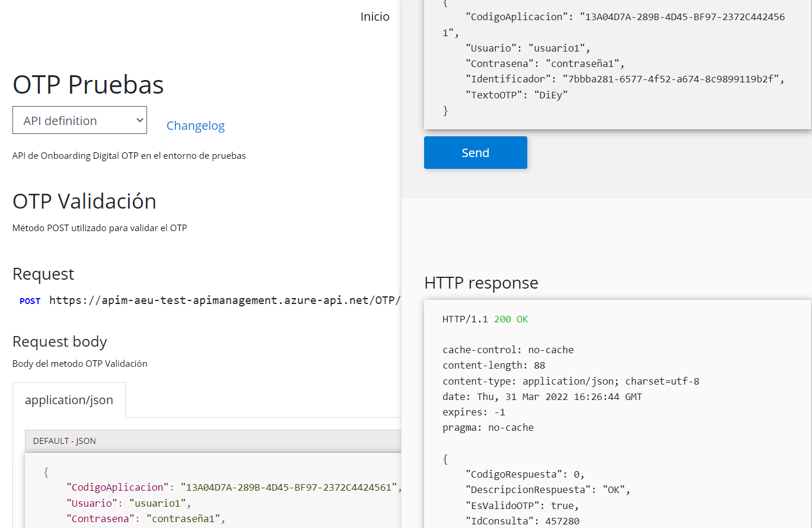Screen dimensions: 812x528
Task: Click the OTP Validación heading
Action: tap(84, 201)
